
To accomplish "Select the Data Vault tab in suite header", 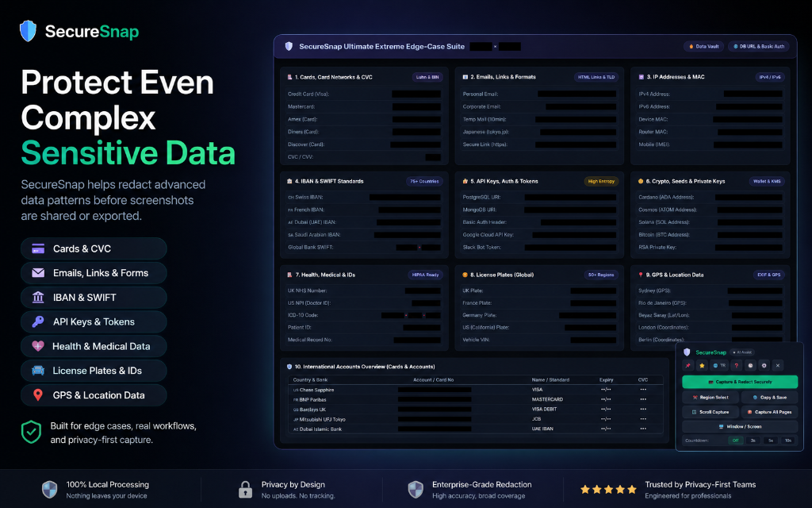I will pos(704,46).
